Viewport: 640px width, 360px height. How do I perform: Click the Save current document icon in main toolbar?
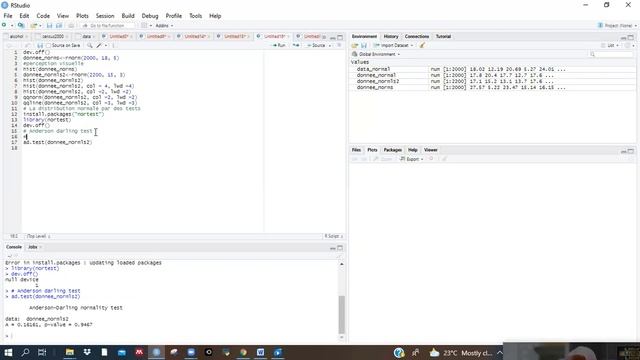tap(49, 25)
